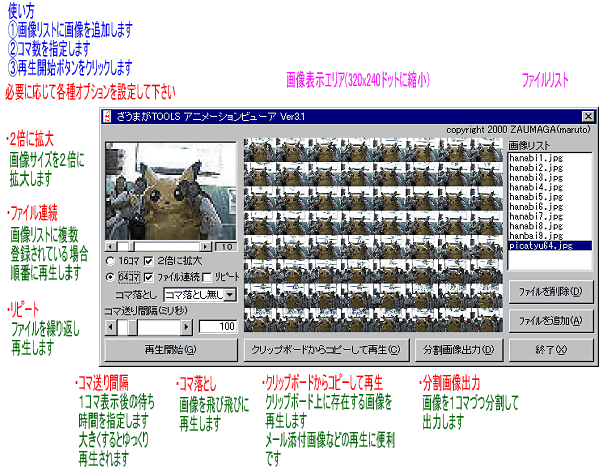The height and width of the screenshot is (472, 606).
Task: Select hanabi2.jpg in the image list
Action: 550,168
